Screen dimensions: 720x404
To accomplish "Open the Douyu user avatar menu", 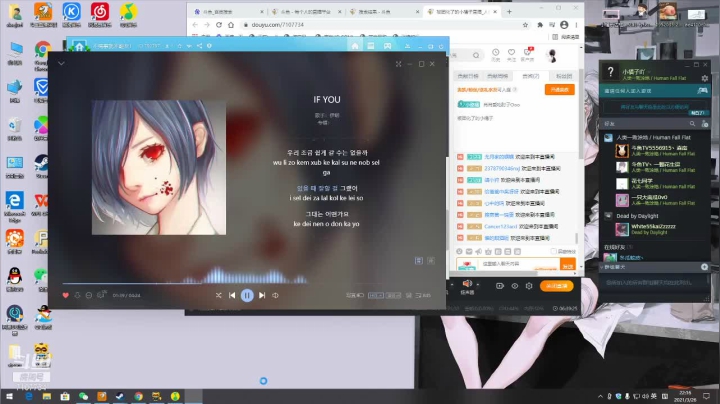I will tap(552, 56).
